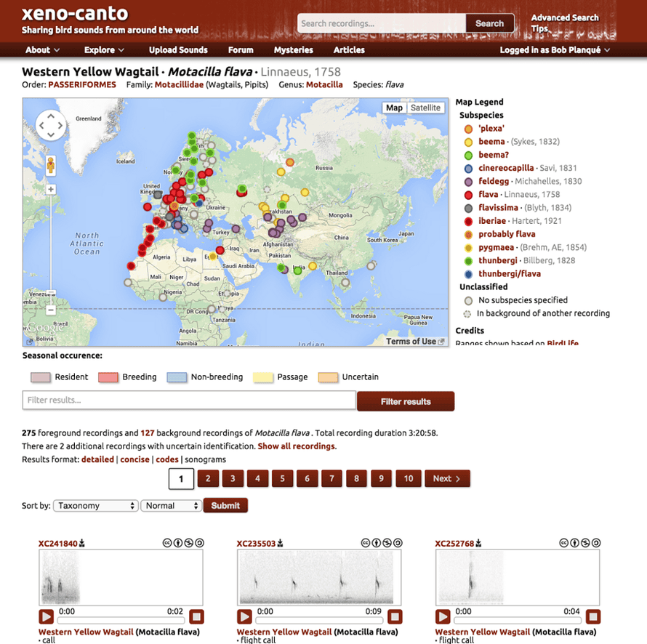Jump to results page 10

(x=408, y=478)
